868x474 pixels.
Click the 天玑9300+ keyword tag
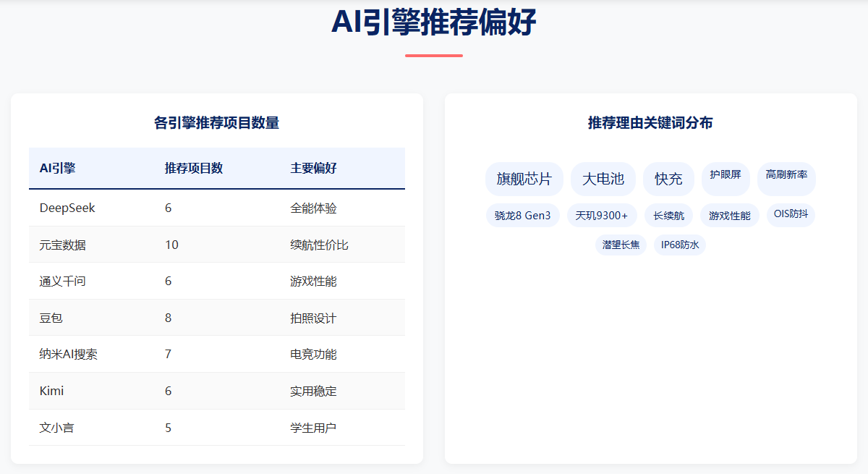602,216
